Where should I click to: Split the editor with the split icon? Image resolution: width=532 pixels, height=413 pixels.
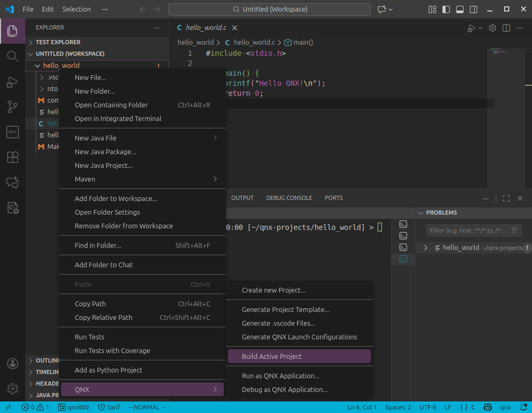click(506, 28)
